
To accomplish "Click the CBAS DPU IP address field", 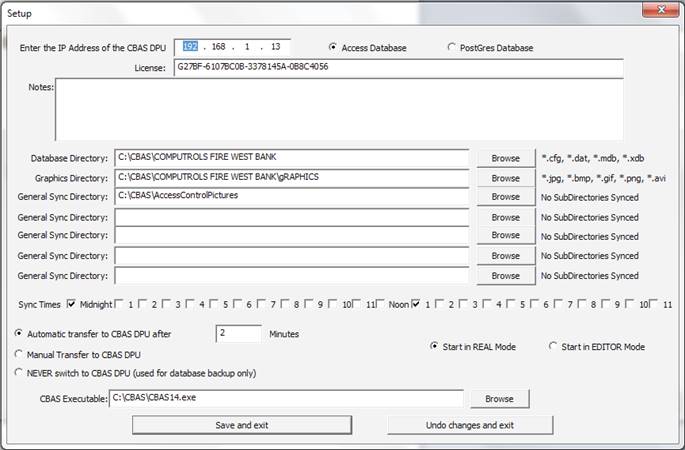I will point(232,47).
